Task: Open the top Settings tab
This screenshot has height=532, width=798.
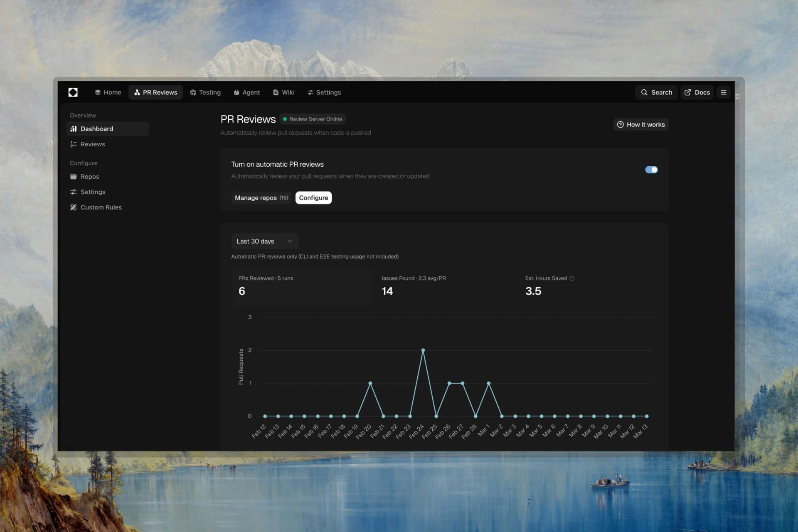Action: click(x=324, y=92)
